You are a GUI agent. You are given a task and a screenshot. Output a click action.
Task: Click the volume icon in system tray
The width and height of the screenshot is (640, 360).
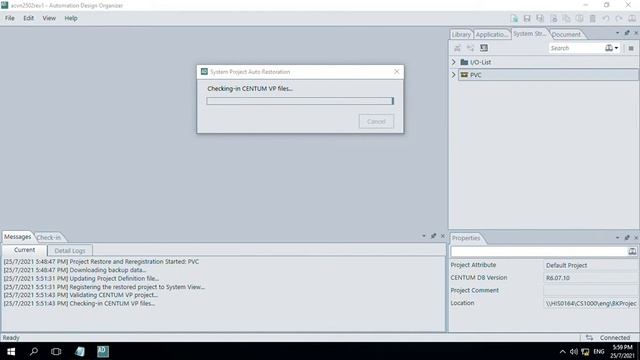point(573,351)
